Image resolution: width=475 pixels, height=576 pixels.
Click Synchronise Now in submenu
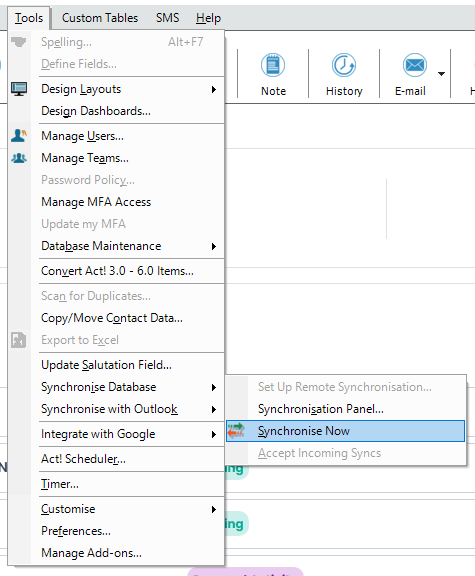click(346, 431)
